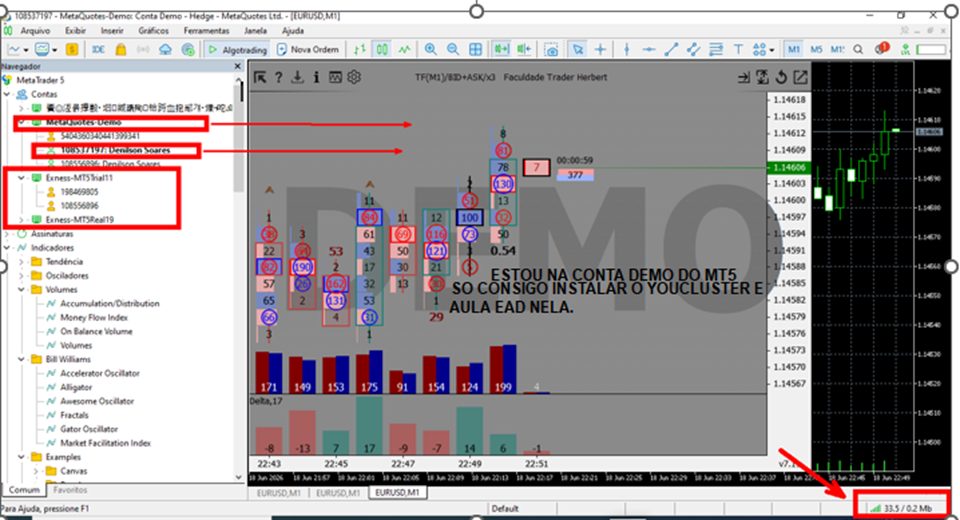Zoom in on the chart
960x520 pixels.
coord(430,50)
